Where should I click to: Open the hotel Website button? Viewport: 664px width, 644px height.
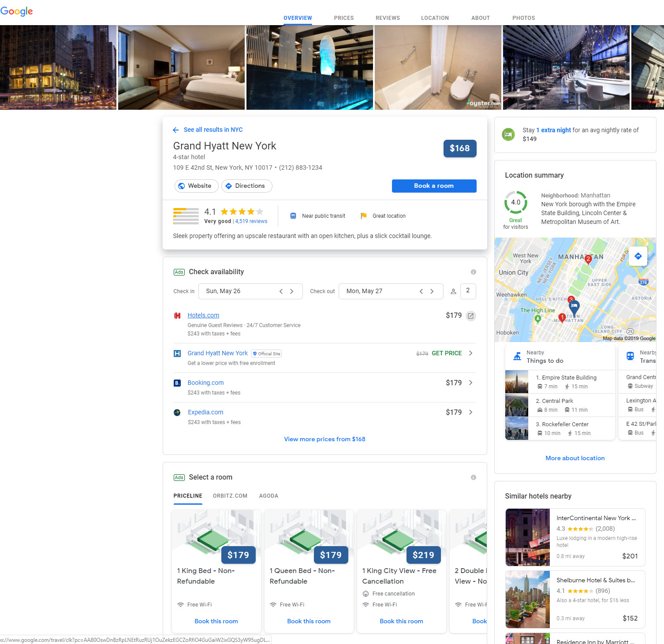pyautogui.click(x=196, y=186)
